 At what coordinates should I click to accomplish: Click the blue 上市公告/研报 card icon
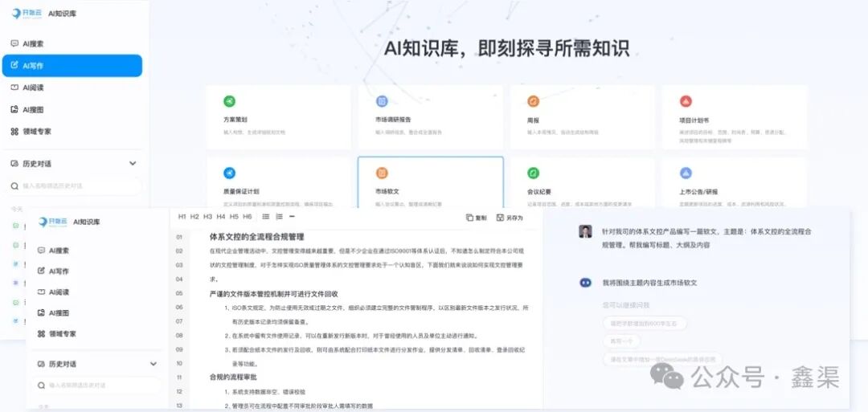686,173
